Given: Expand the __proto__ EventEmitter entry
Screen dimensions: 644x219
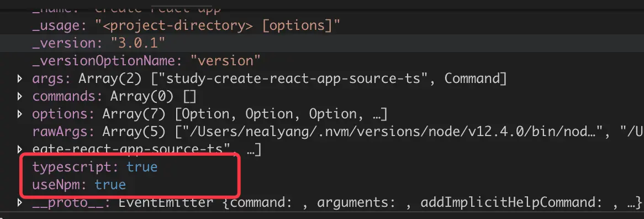Looking at the screenshot, I should (x=20, y=202).
